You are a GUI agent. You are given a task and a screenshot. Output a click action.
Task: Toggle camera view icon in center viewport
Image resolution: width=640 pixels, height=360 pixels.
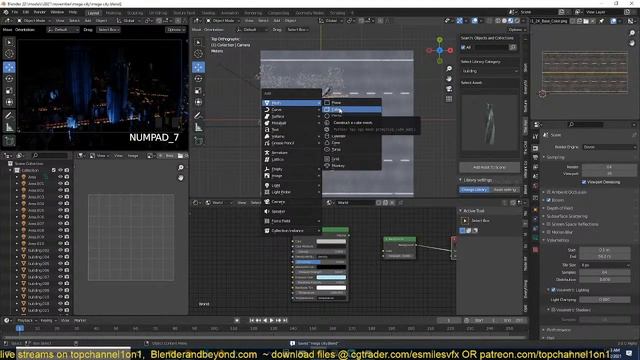click(x=449, y=89)
